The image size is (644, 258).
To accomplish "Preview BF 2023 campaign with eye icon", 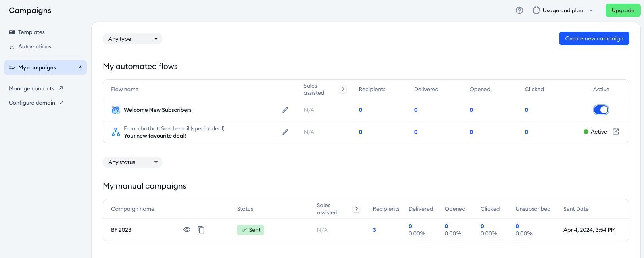I will coord(187,230).
